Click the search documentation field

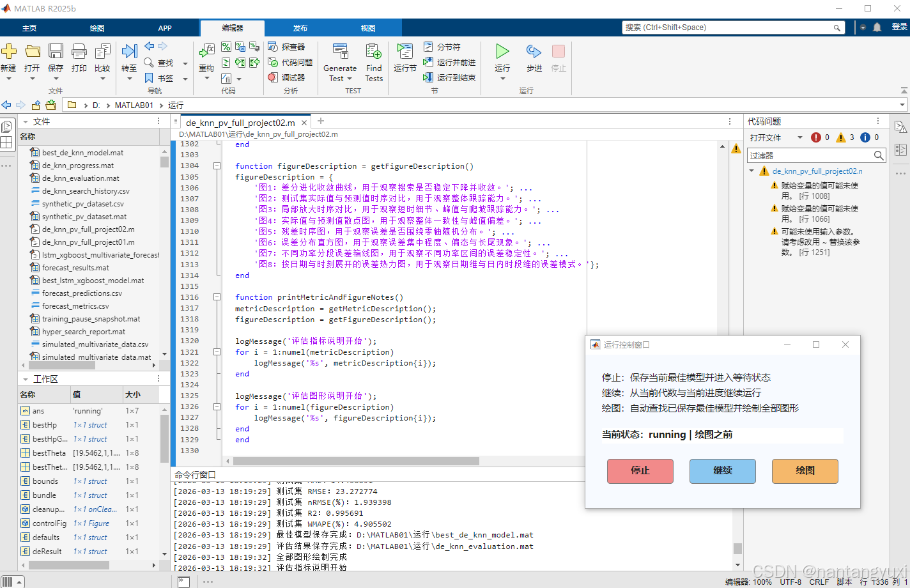(732, 27)
